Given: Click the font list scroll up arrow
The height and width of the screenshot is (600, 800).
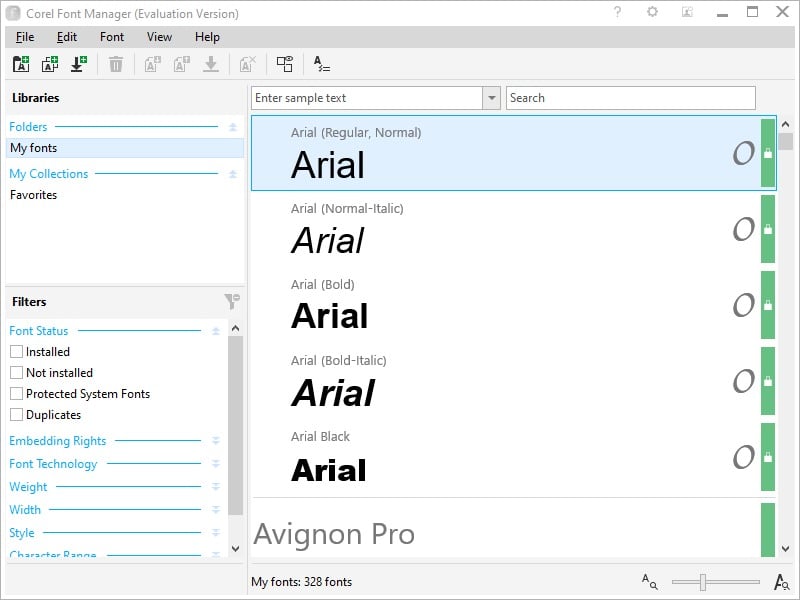Looking at the screenshot, I should [785, 124].
